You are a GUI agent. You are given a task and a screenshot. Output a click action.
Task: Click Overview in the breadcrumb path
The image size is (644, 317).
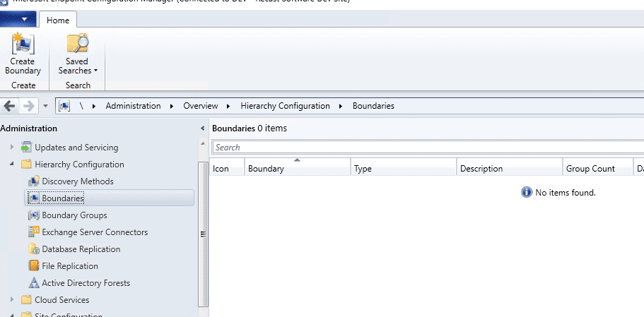coord(200,106)
